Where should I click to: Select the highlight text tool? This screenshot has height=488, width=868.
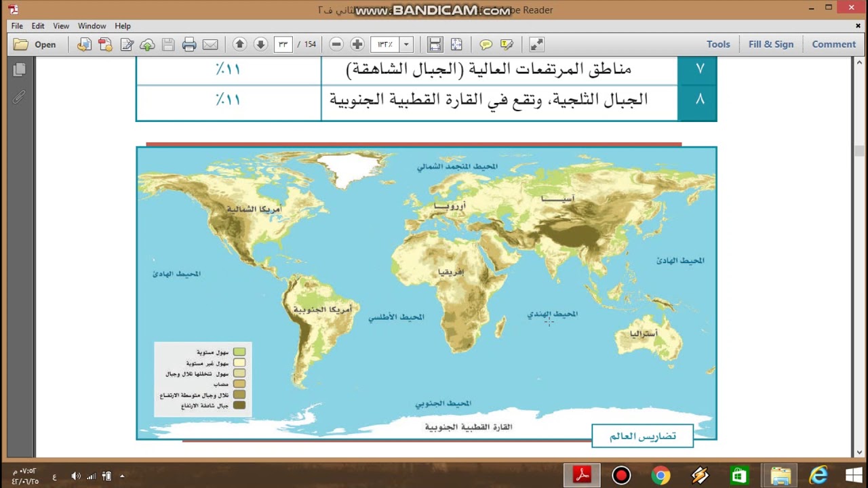pos(507,45)
